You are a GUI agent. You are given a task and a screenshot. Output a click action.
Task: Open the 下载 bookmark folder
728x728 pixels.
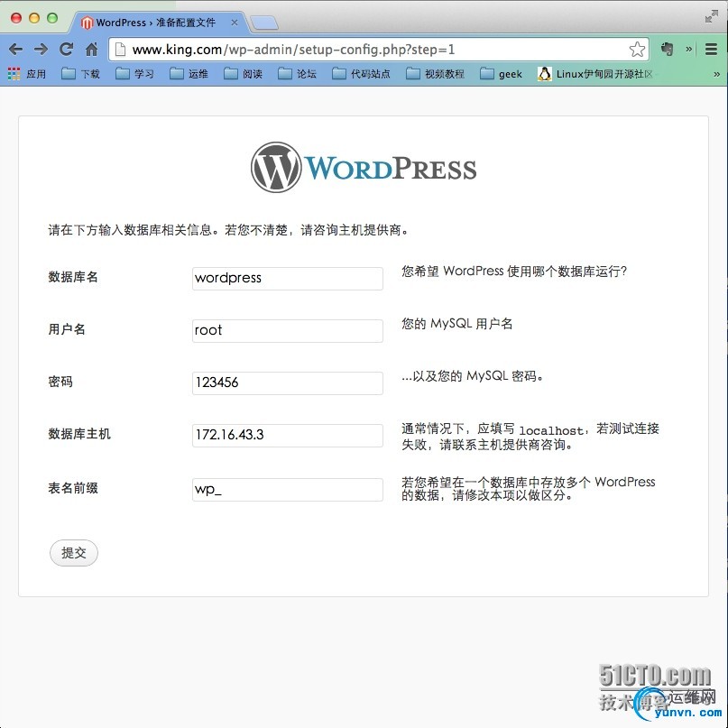pyautogui.click(x=80, y=74)
